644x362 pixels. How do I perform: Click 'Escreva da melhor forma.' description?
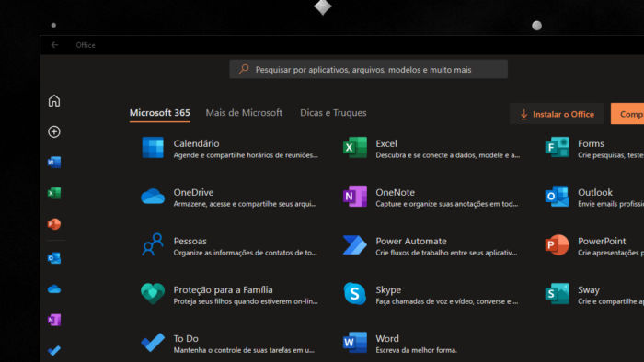tap(416, 350)
